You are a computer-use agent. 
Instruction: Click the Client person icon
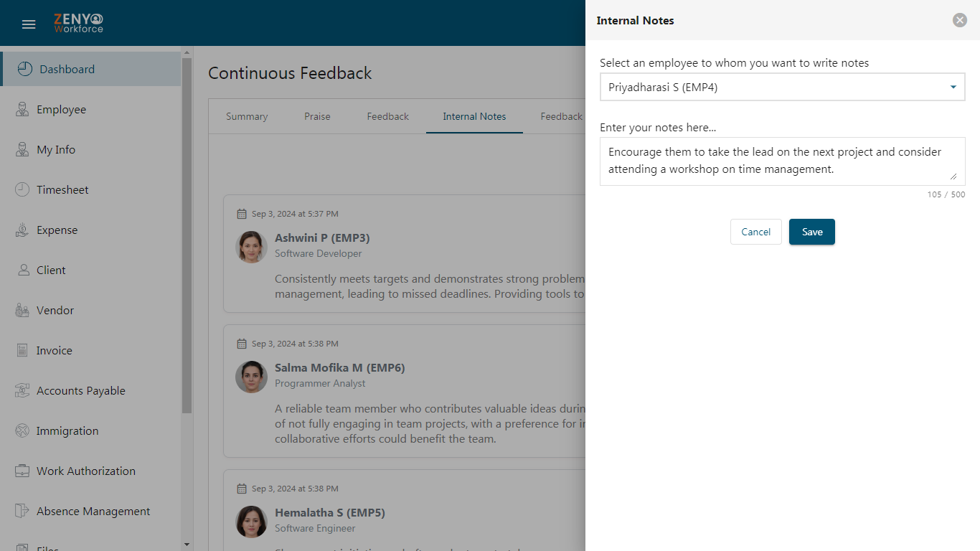pyautogui.click(x=22, y=270)
